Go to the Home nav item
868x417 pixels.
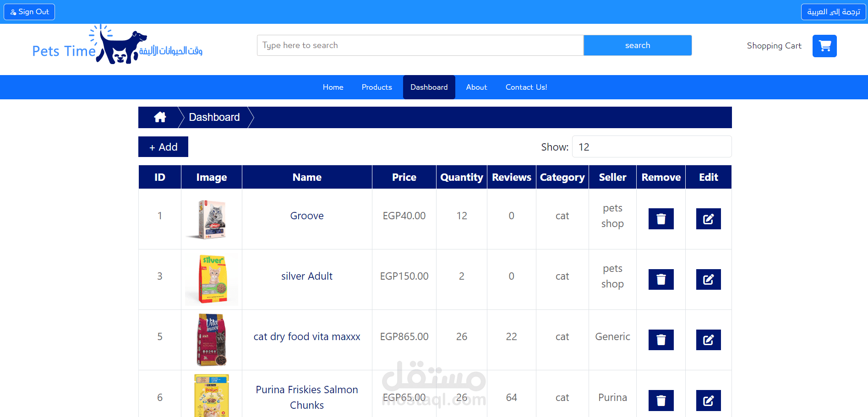coord(333,87)
